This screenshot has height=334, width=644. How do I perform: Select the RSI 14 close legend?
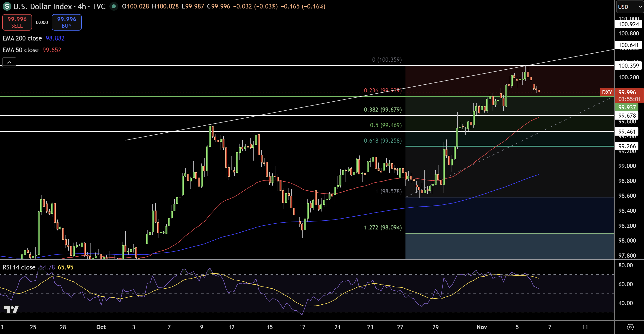[19, 267]
